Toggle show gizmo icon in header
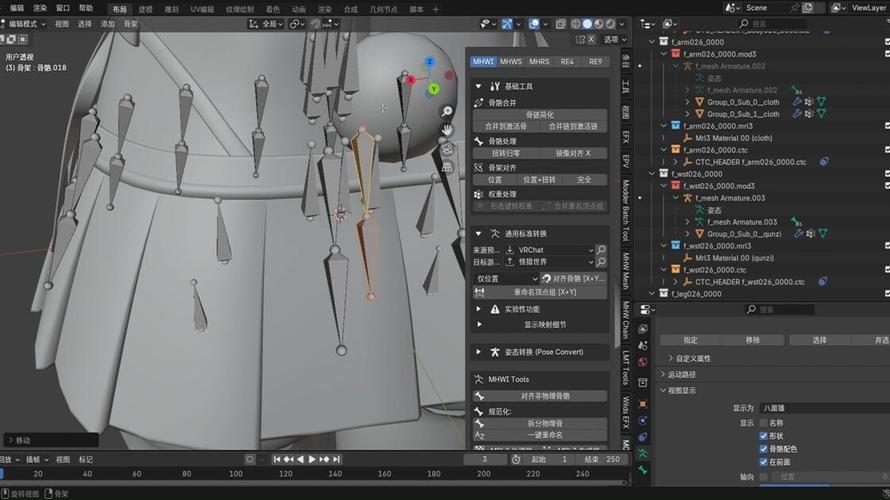Image resolution: width=890 pixels, height=500 pixels. tap(507, 24)
